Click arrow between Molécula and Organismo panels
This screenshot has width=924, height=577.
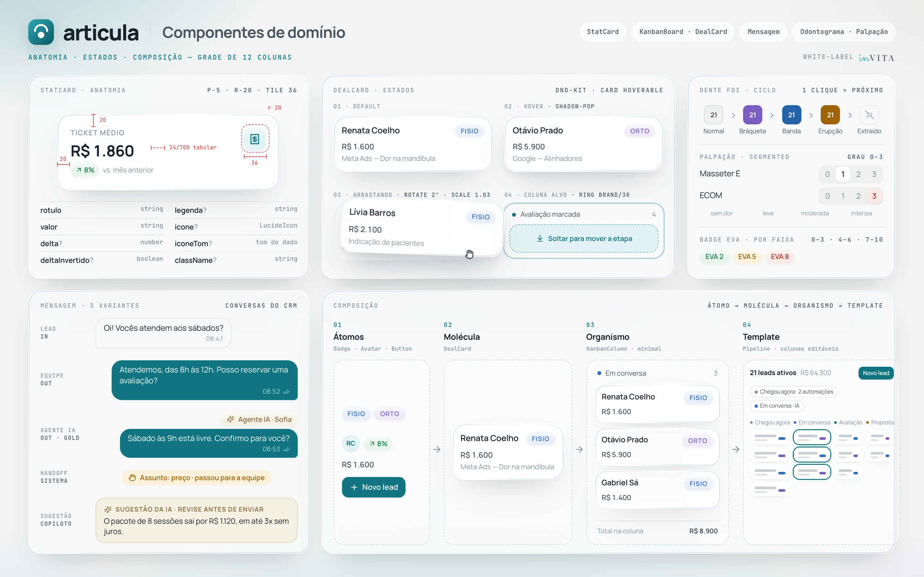pyautogui.click(x=579, y=449)
